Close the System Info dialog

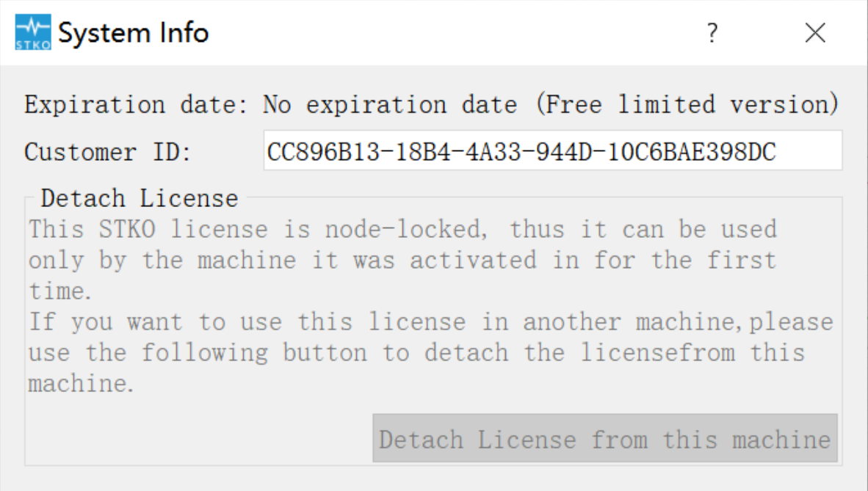coord(815,32)
